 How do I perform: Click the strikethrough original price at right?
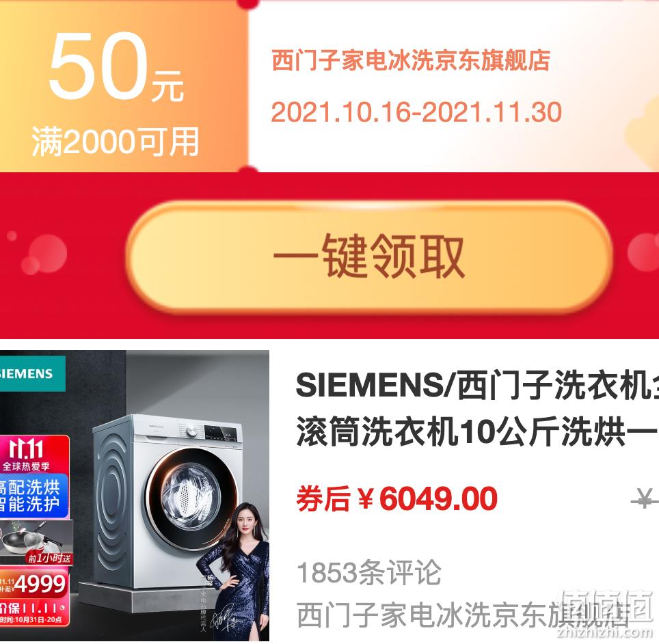pyautogui.click(x=645, y=500)
